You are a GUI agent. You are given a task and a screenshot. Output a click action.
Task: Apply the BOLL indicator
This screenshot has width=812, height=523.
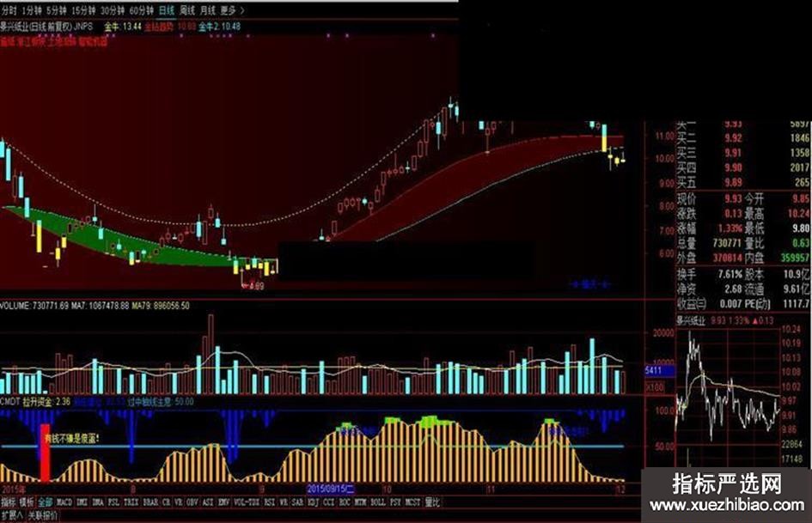[378, 502]
